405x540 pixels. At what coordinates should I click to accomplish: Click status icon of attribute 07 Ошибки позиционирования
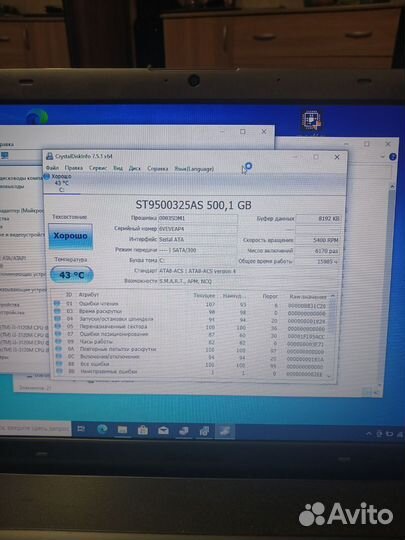58,334
